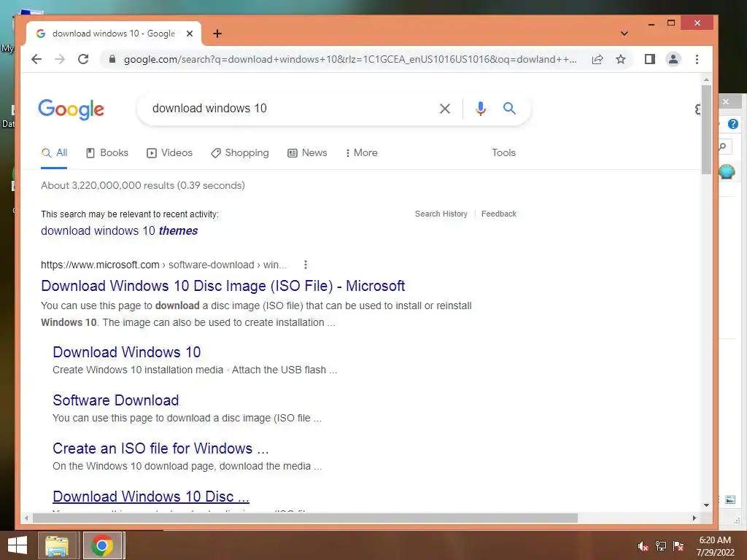Click the scroll up arrow
747x560 pixels.
point(706,80)
